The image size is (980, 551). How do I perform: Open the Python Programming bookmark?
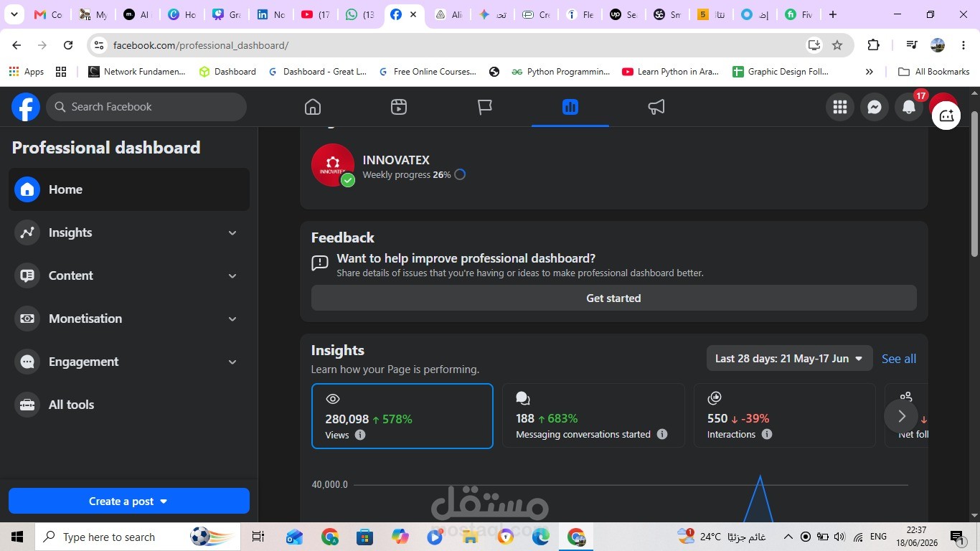[x=560, y=72]
